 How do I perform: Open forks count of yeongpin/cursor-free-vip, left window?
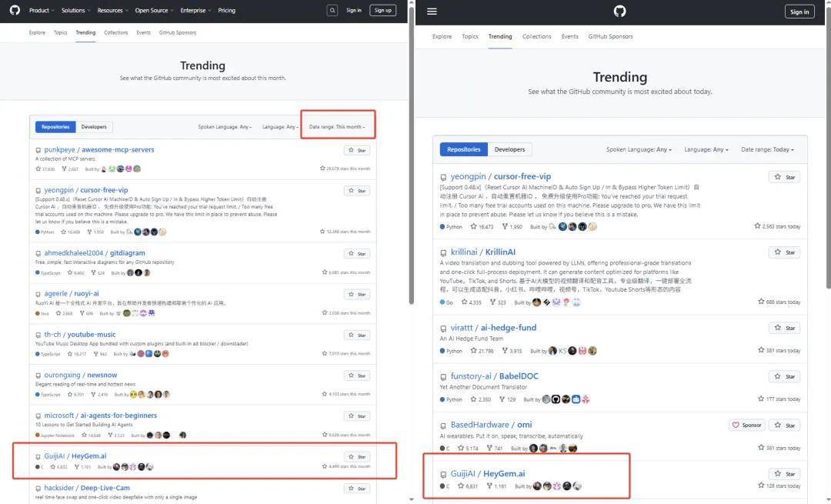coord(95,232)
